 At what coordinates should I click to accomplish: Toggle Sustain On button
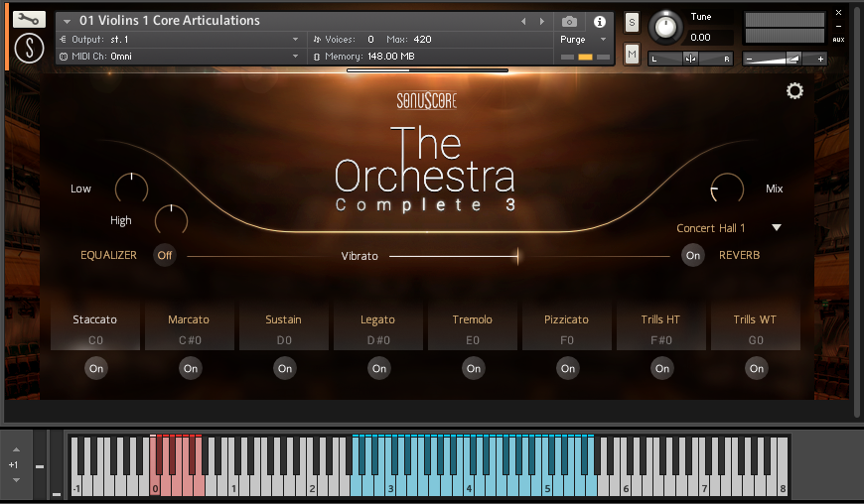pos(284,369)
